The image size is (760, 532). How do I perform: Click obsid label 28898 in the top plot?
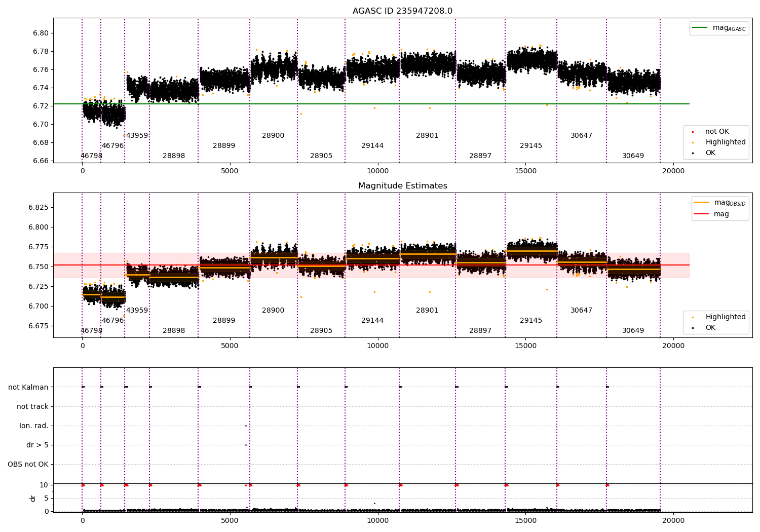point(174,156)
